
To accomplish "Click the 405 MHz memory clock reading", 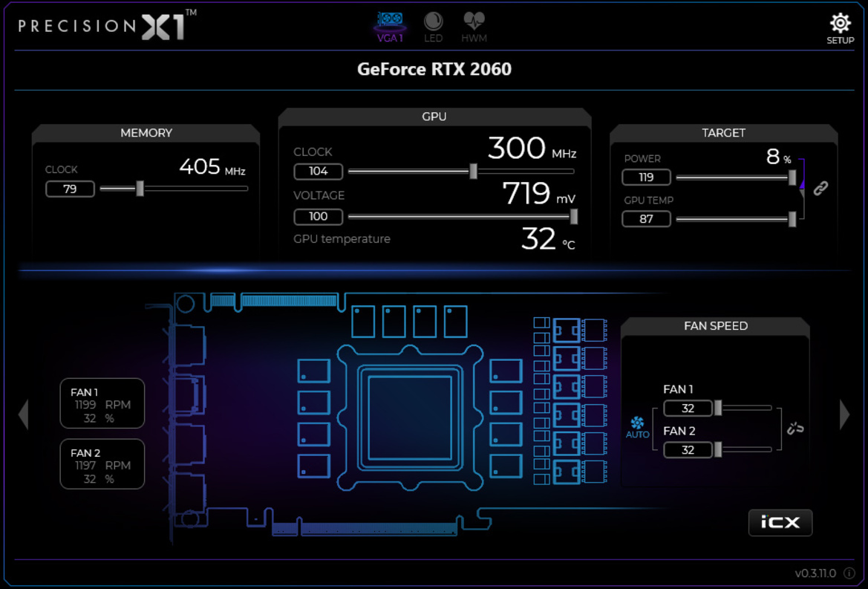I will [212, 166].
